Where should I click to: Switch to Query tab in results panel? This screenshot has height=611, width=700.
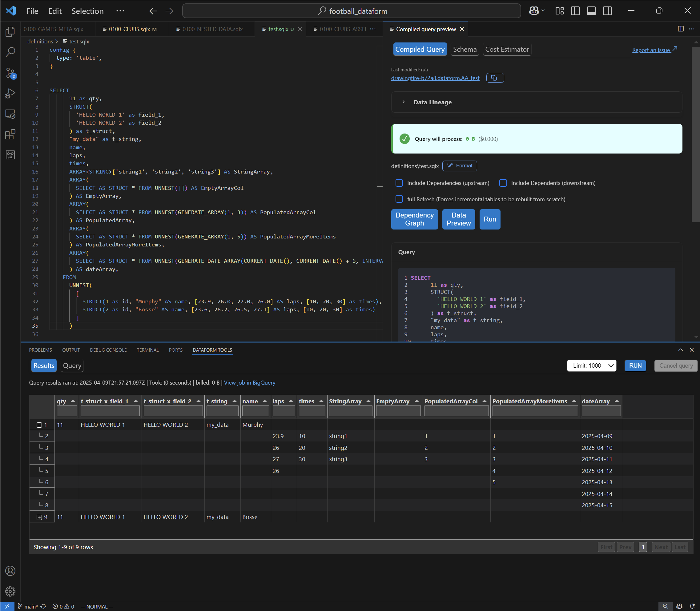[72, 366]
